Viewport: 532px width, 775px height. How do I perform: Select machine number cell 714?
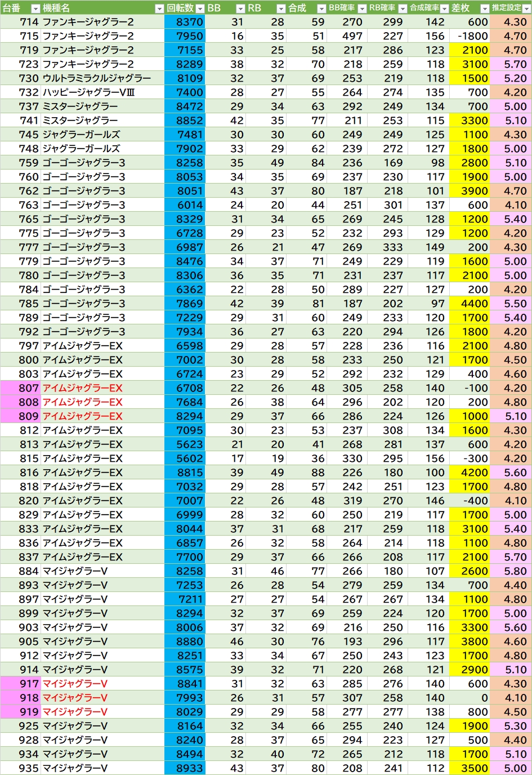20,22
